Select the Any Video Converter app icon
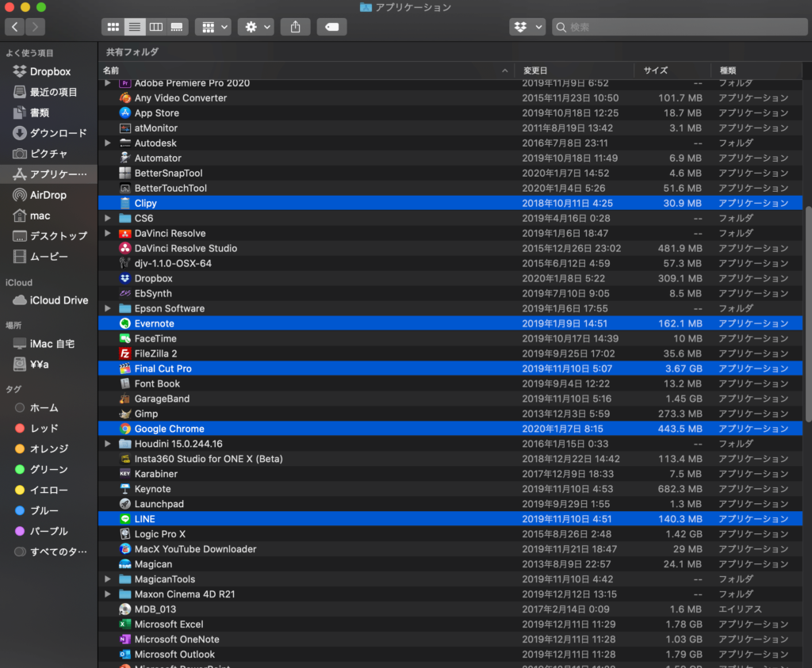 pyautogui.click(x=124, y=97)
